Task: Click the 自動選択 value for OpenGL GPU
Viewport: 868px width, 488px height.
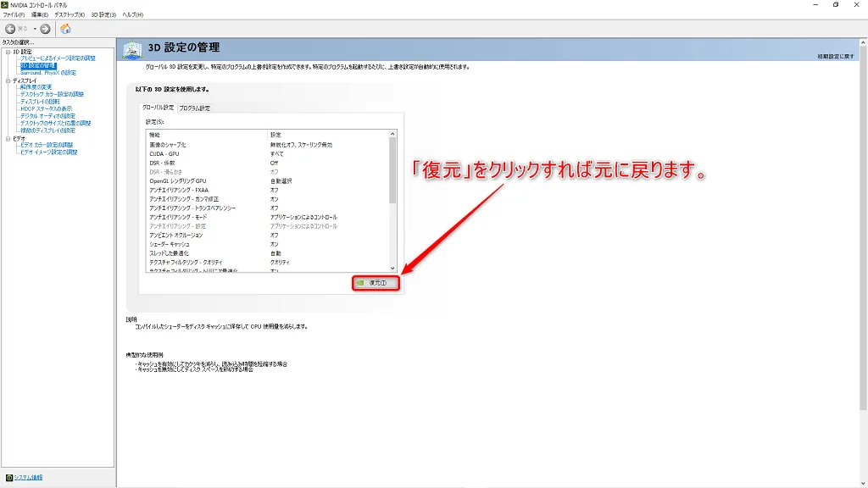Action: pyautogui.click(x=281, y=181)
